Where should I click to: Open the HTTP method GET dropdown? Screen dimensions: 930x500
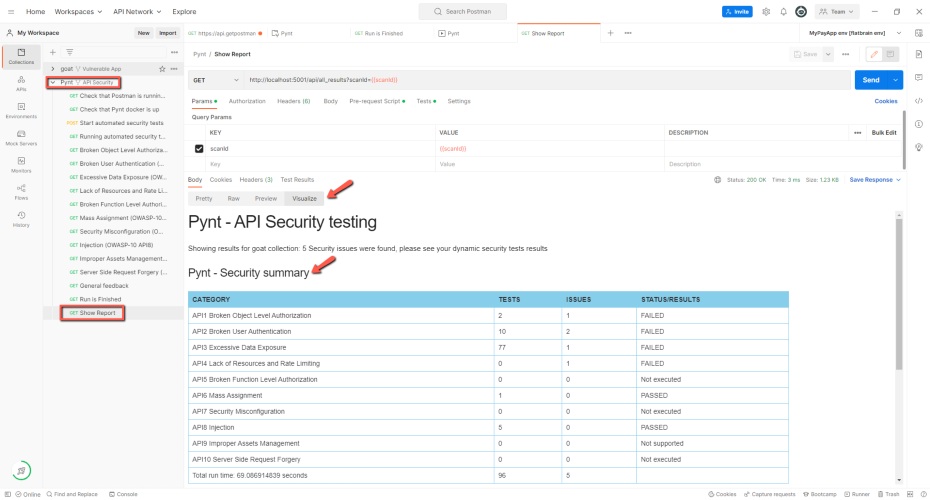[x=215, y=80]
